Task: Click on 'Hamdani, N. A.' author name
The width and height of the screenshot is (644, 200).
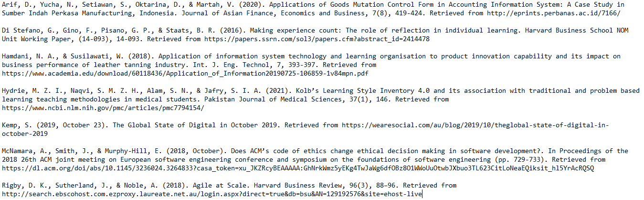Action: 29,56
